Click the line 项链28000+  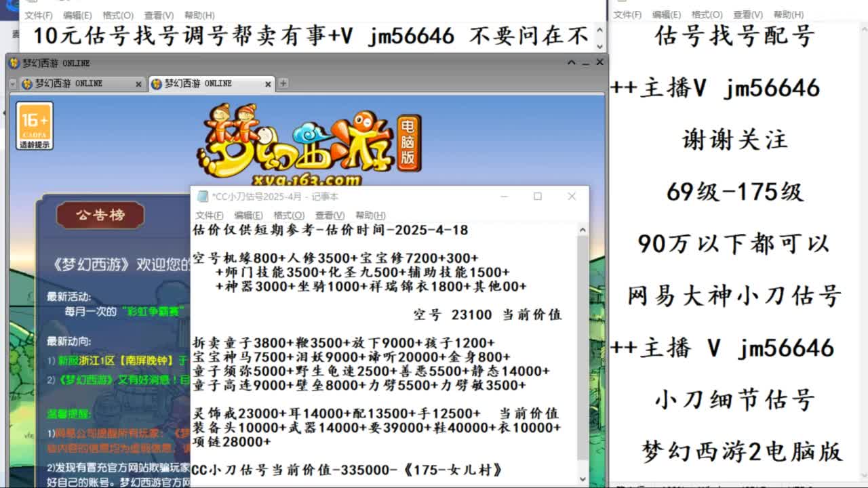pos(232,442)
